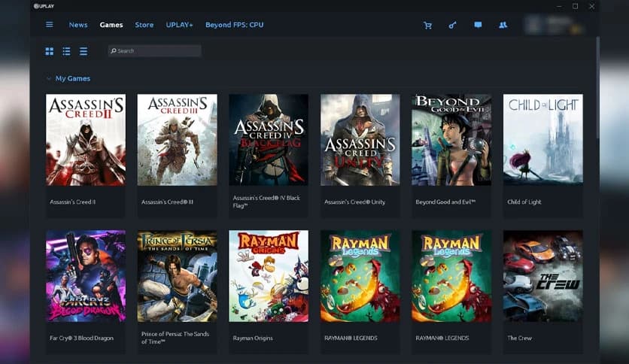
Task: Click "Far Cry® 3 Blood Dragon" title text
Action: (81, 338)
